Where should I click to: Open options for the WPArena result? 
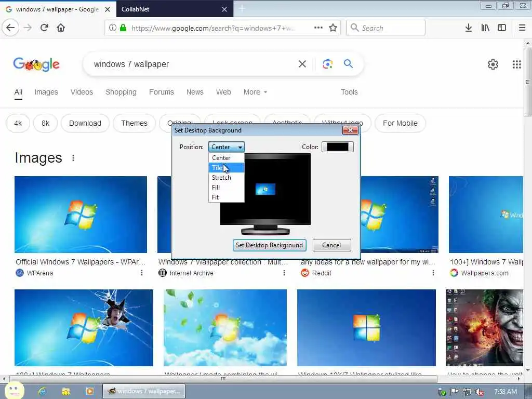click(142, 273)
